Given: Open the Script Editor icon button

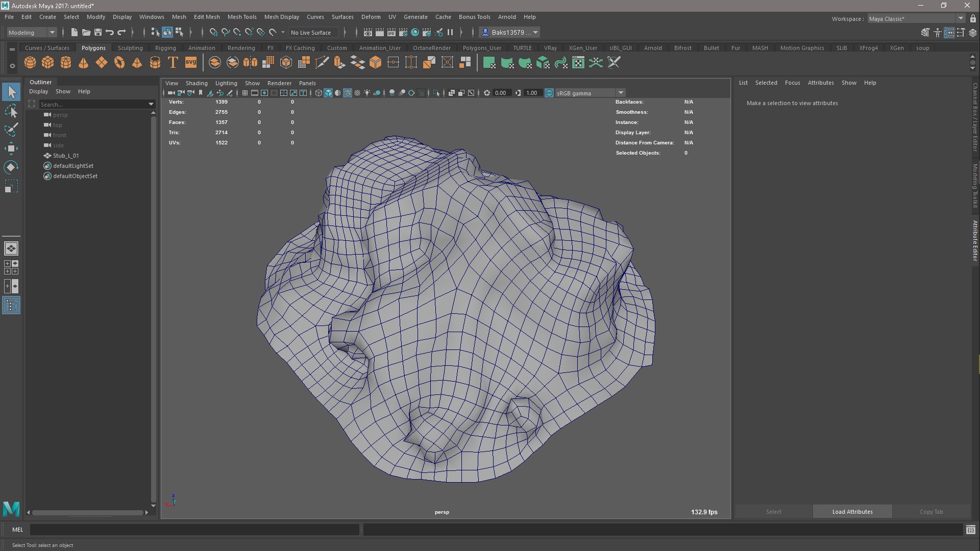Looking at the screenshot, I should [970, 530].
